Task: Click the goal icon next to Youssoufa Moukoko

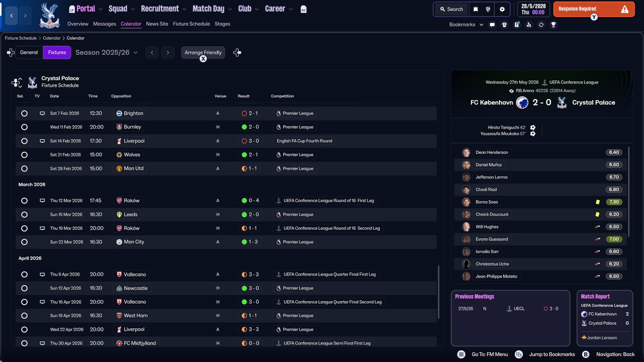Action: (533, 134)
